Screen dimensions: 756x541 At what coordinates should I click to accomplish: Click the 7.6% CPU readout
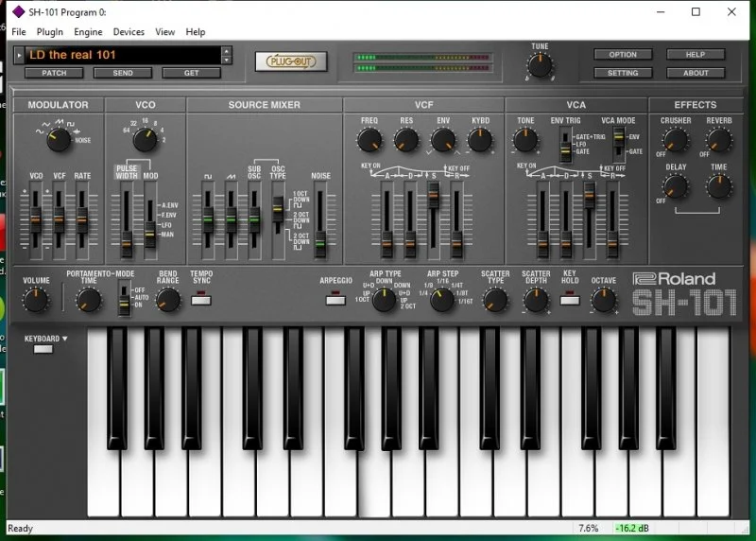588,529
